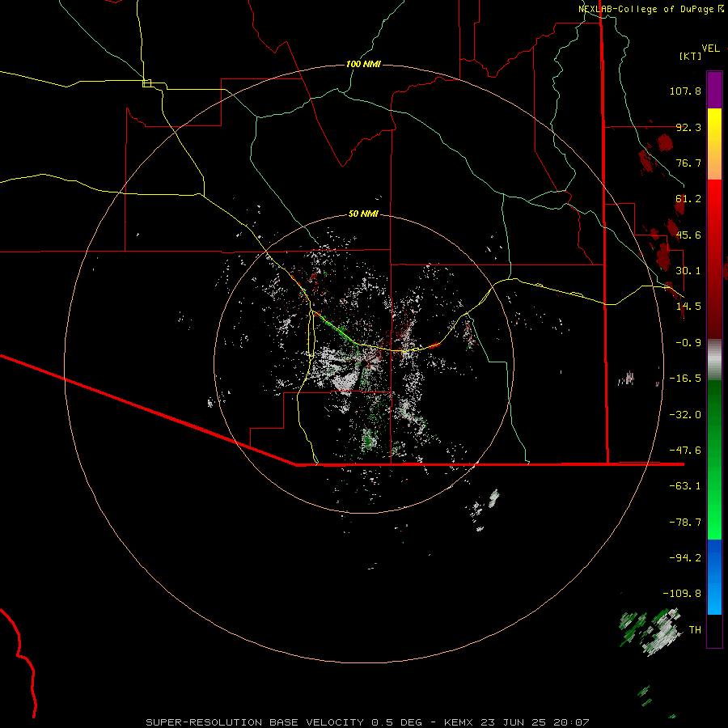Viewport: 728px width, 728px height.
Task: Click the 'TH' legend label
Action: 695,630
